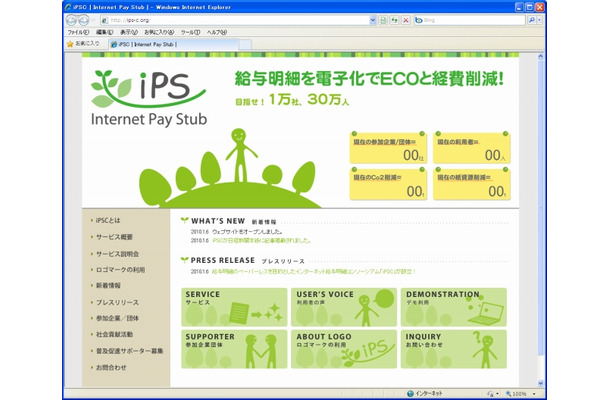Open the DEMONSTRATION banner tile
Screen dimensions: 610x400
click(454, 307)
